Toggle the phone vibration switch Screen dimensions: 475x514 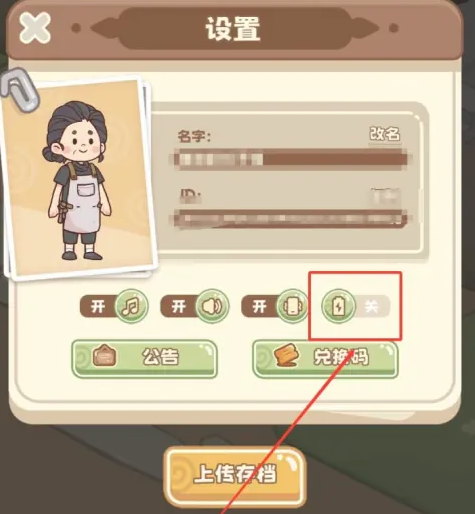(x=275, y=306)
